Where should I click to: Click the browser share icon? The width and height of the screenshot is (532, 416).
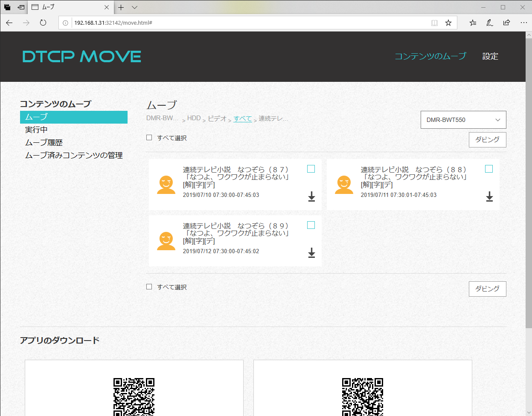click(506, 23)
